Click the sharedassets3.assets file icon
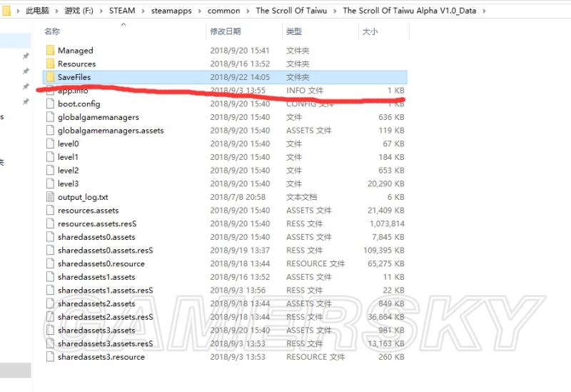 pyautogui.click(x=50, y=331)
